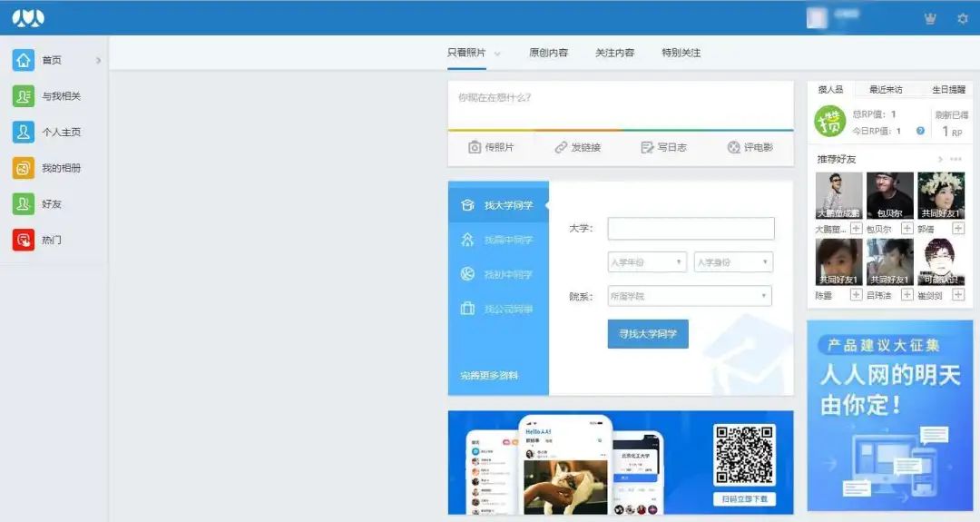Click more options dots beside 推荐好友
This screenshot has width=980, height=522.
click(955, 160)
